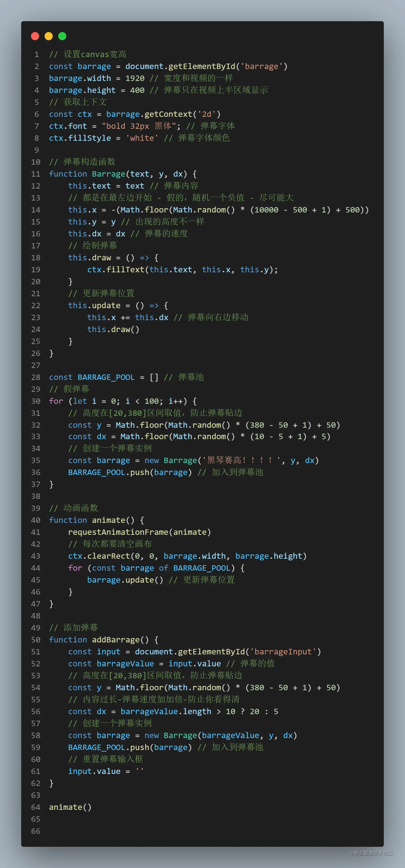Click the yellow minimize dot

coord(49,36)
